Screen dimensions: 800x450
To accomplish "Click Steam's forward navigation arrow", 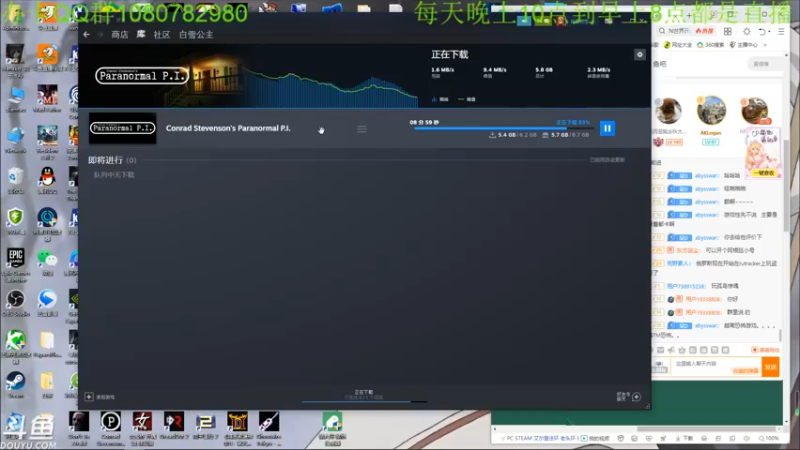I will point(100,34).
